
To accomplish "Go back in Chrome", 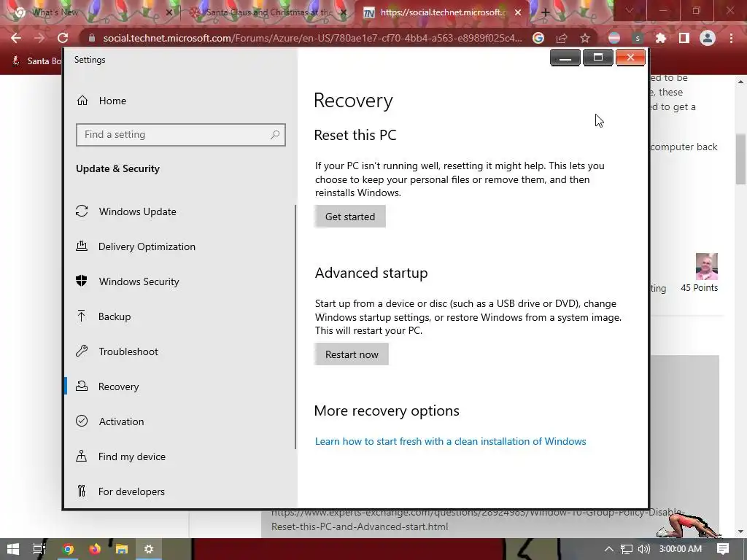I will 16,38.
